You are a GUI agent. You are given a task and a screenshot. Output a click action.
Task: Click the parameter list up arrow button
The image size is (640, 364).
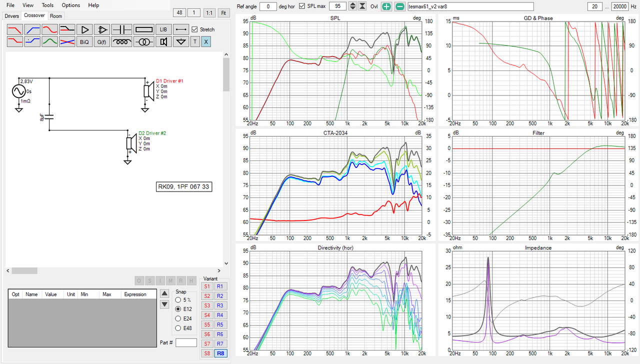(164, 293)
